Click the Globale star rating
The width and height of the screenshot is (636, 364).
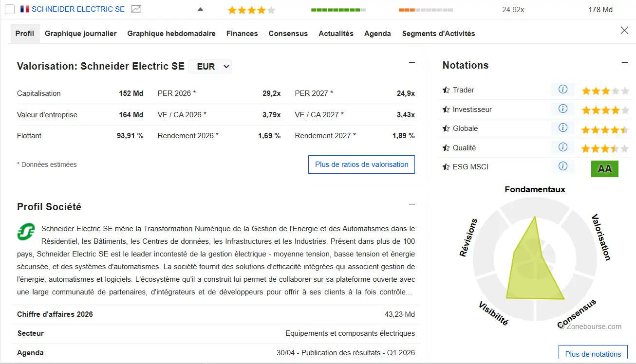pyautogui.click(x=605, y=129)
